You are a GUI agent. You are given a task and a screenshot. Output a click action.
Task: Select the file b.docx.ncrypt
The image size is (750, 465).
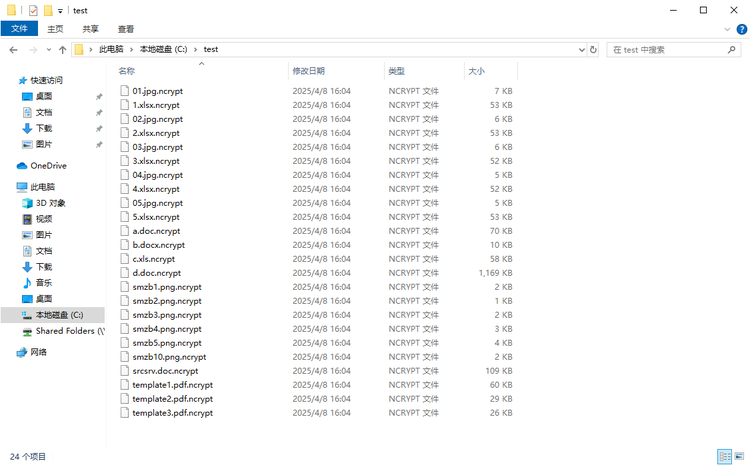[x=158, y=245]
